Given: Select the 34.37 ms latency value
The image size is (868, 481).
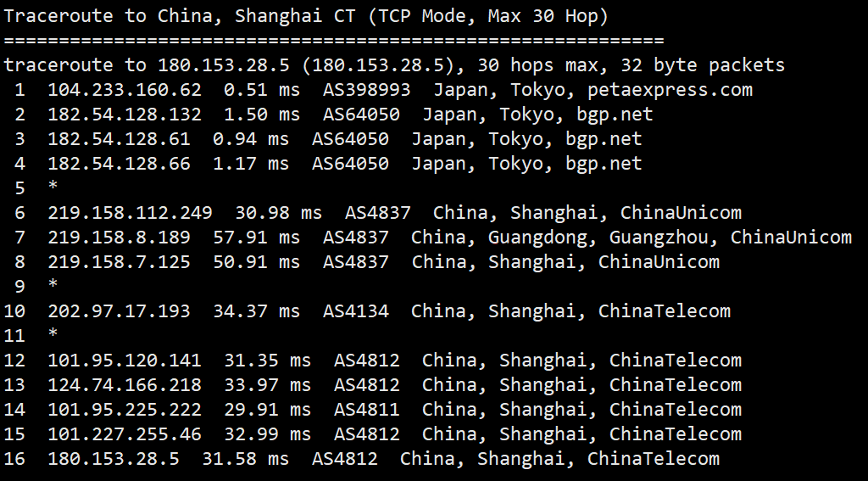Looking at the screenshot, I should (x=256, y=310).
